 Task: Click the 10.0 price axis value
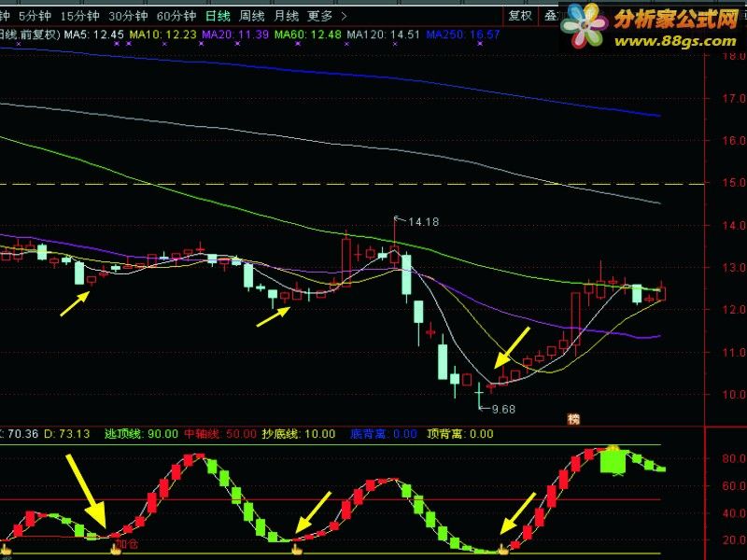coord(735,394)
